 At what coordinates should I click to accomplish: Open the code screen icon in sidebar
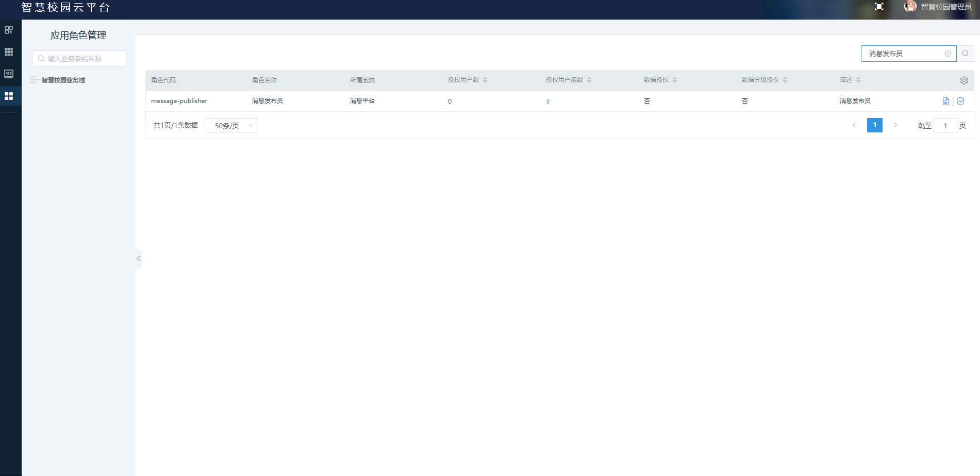(x=9, y=74)
